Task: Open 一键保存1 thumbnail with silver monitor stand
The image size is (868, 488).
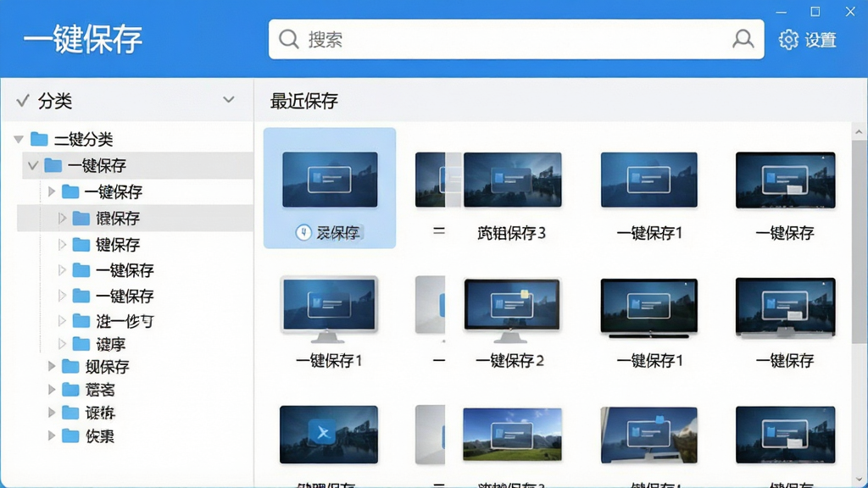Action: (x=329, y=310)
